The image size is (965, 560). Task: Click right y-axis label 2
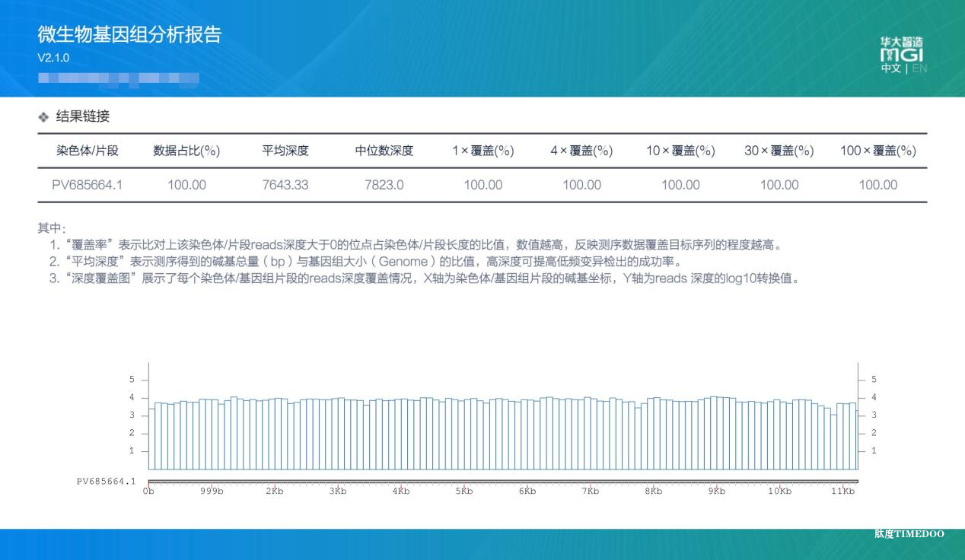[x=874, y=433]
